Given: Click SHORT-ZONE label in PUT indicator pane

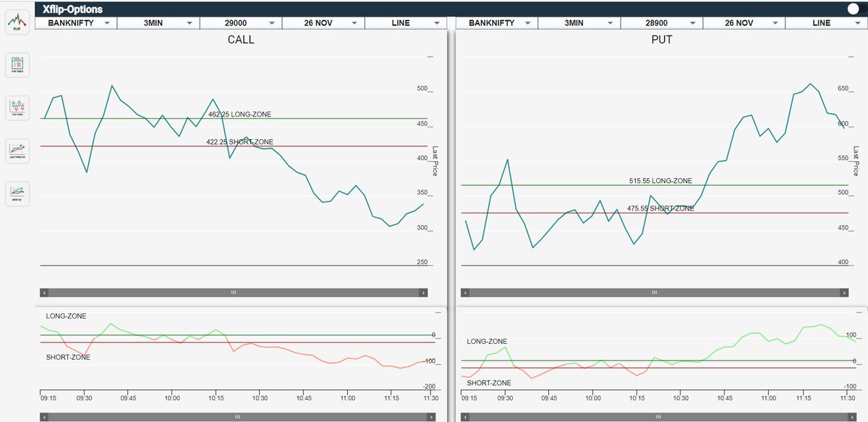Looking at the screenshot, I should [x=489, y=383].
